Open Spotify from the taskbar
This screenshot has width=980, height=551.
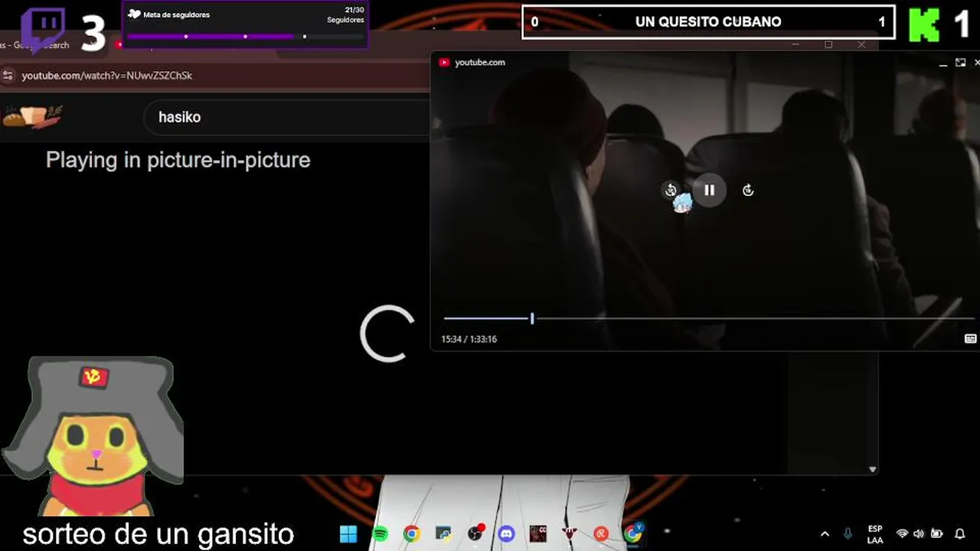pyautogui.click(x=380, y=533)
